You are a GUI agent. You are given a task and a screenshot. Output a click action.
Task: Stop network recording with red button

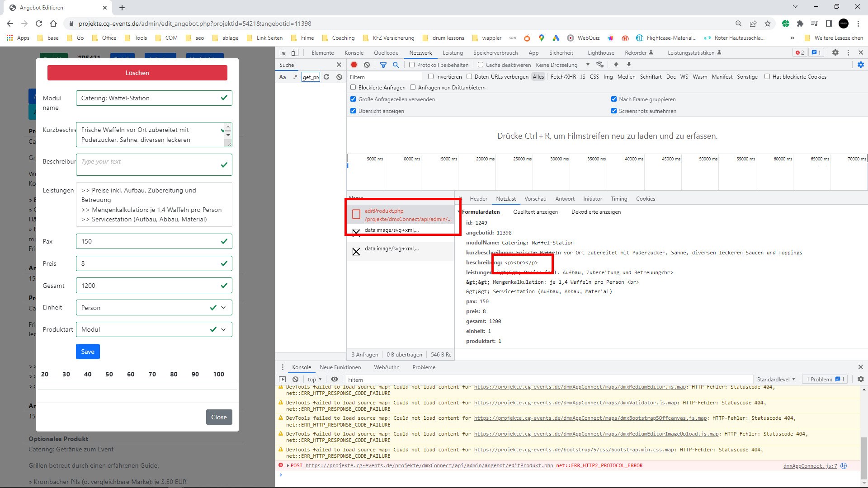[354, 65]
